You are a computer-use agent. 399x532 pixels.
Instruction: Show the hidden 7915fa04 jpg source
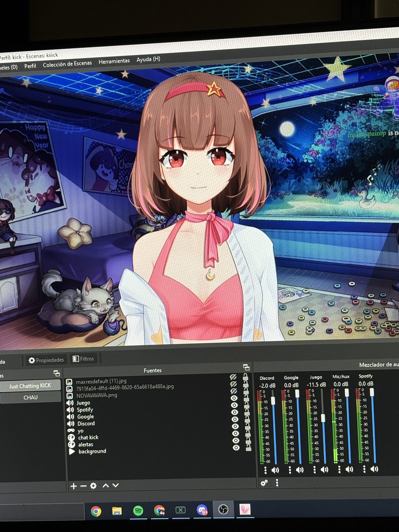click(x=234, y=384)
